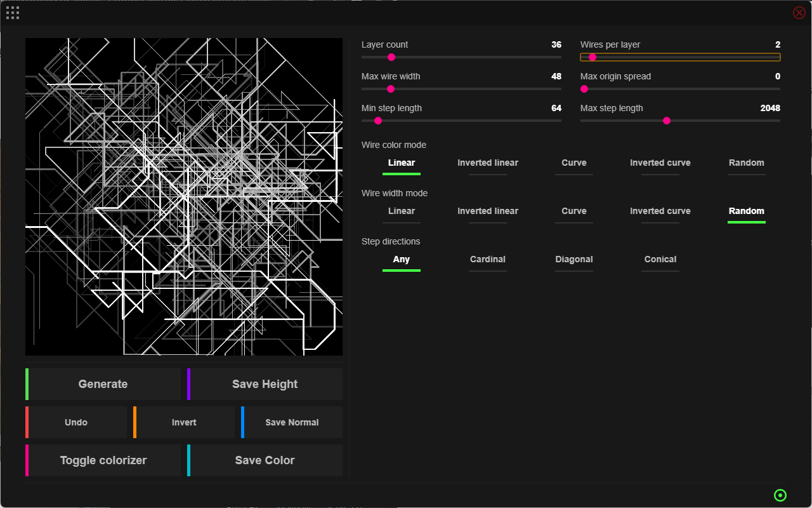Adjust the Max origin spread slider
This screenshot has height=508, width=812.
tap(680, 89)
